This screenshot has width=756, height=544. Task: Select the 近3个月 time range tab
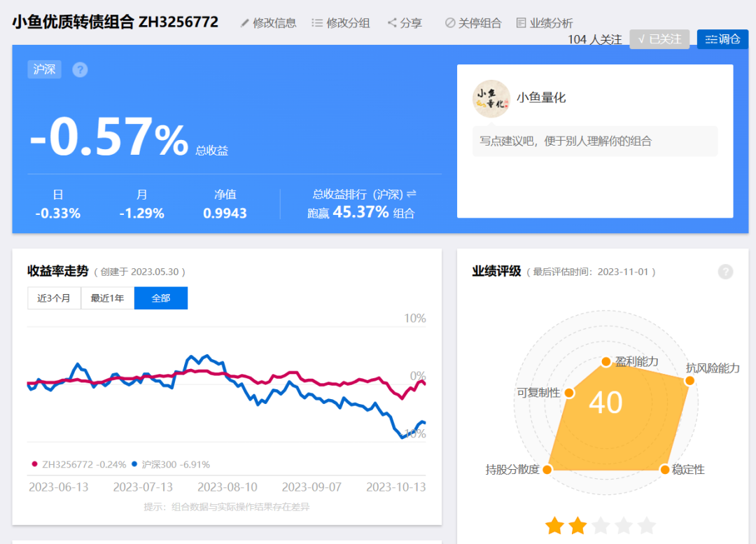coord(54,298)
